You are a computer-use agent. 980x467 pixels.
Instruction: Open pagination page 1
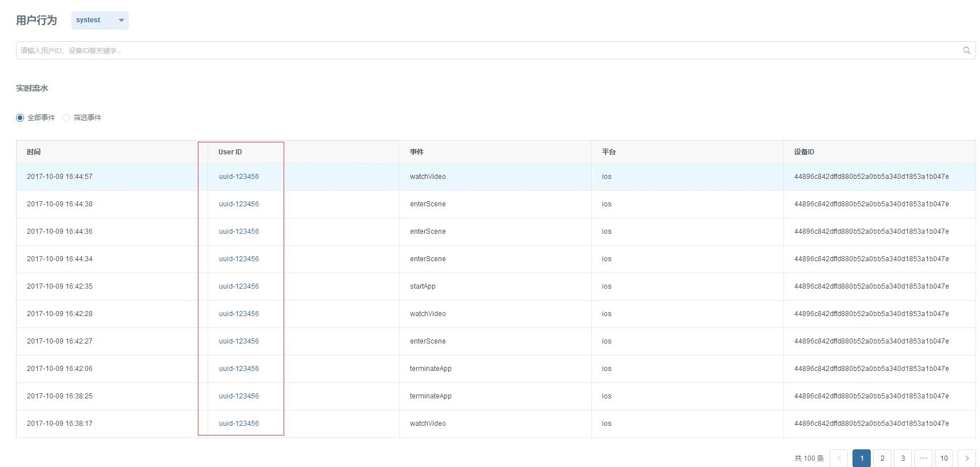tap(862, 458)
